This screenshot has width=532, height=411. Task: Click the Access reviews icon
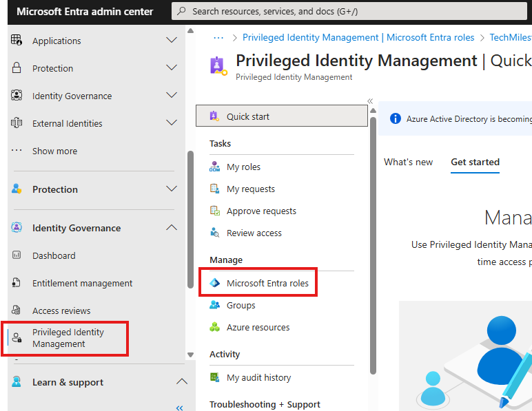tap(17, 310)
